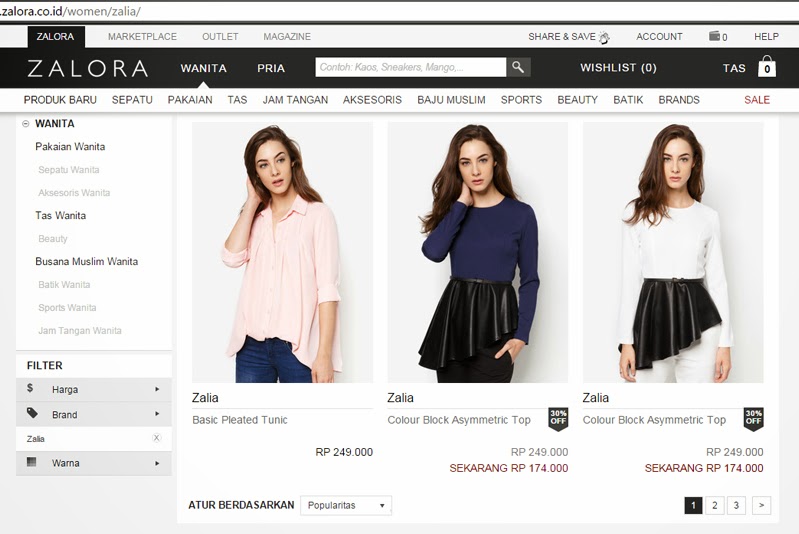Open BAJU MUSLIM category menu
The height and width of the screenshot is (534, 799).
pos(451,100)
